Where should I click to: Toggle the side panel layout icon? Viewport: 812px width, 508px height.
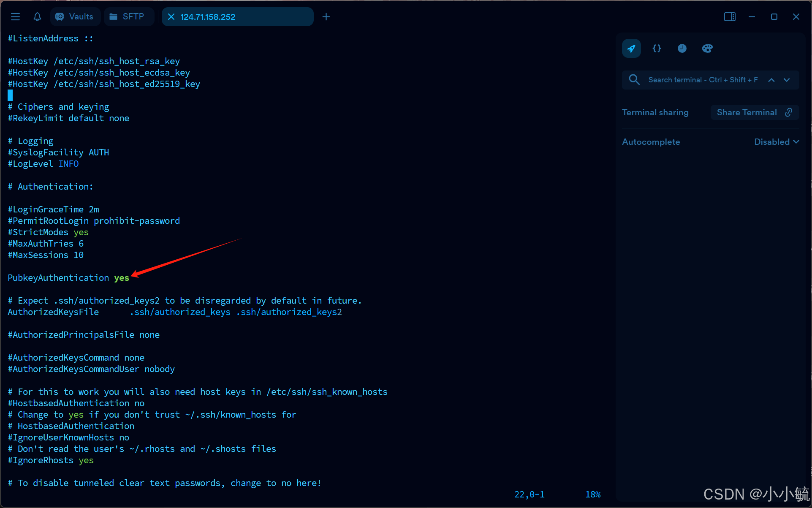click(730, 16)
